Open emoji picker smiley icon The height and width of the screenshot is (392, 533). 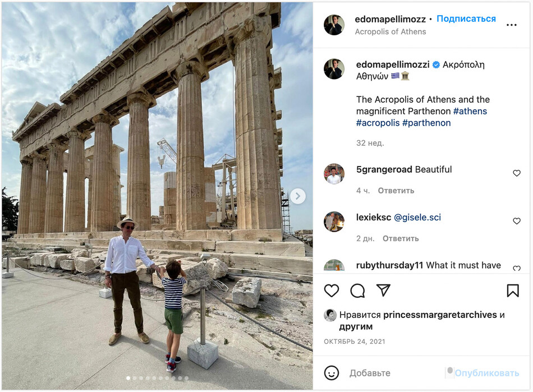click(332, 373)
